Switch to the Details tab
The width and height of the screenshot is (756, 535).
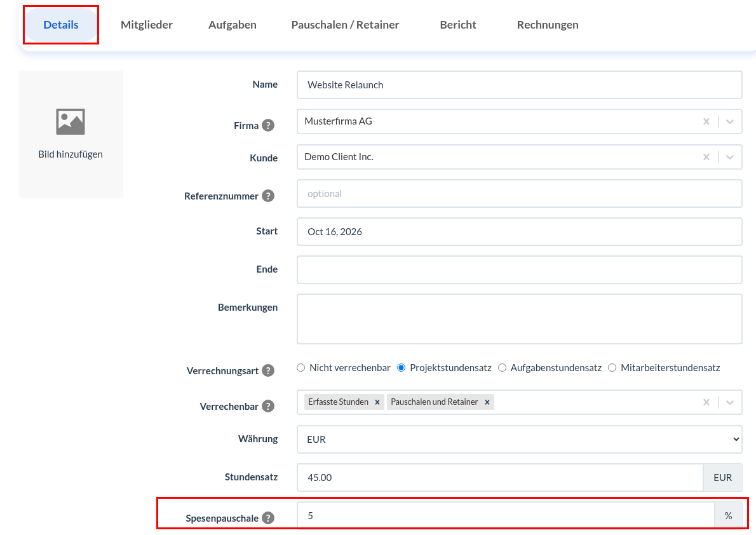click(x=61, y=25)
